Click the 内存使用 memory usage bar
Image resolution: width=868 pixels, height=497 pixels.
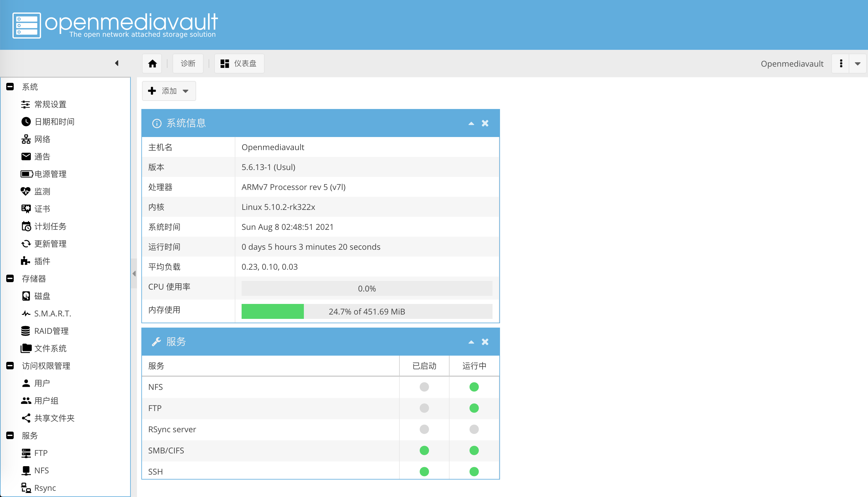(x=366, y=311)
